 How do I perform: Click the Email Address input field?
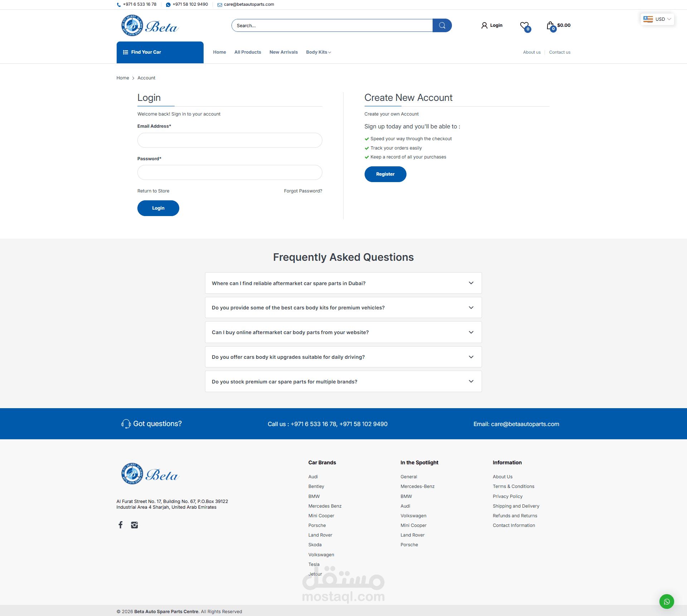click(230, 140)
